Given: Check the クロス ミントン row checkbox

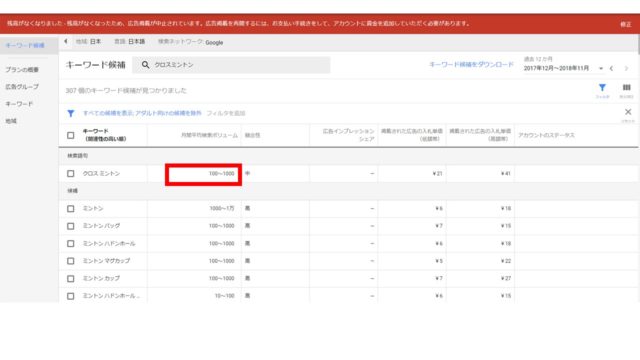Looking at the screenshot, I should pos(71,173).
